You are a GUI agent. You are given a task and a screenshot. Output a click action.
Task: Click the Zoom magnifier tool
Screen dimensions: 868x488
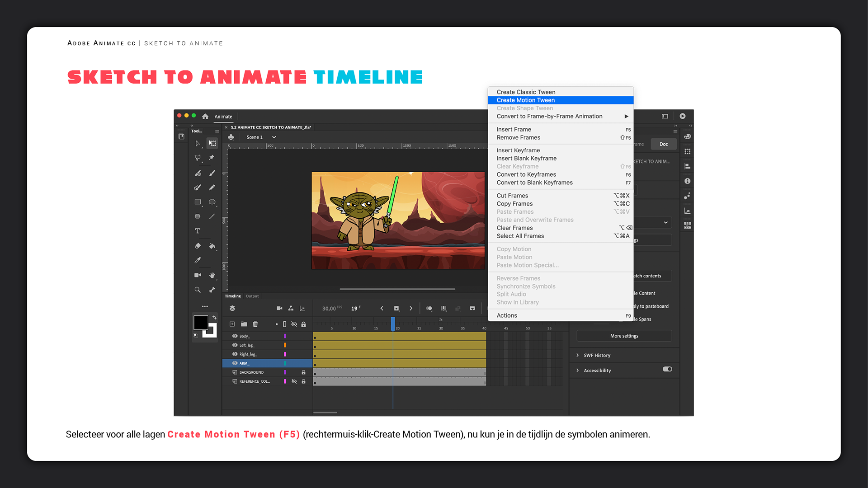click(x=198, y=290)
